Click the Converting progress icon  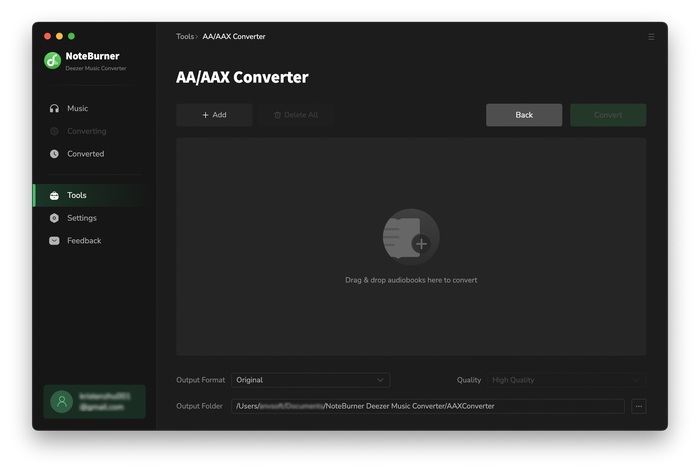[54, 131]
